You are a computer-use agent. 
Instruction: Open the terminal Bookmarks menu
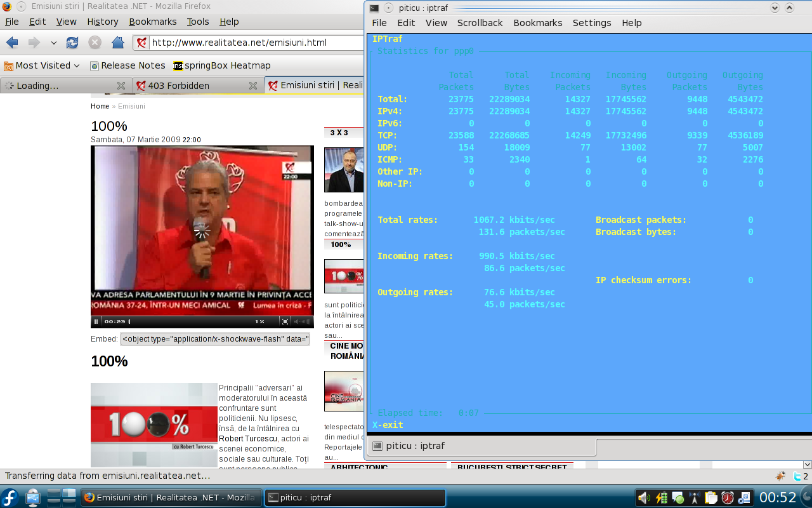pyautogui.click(x=538, y=23)
